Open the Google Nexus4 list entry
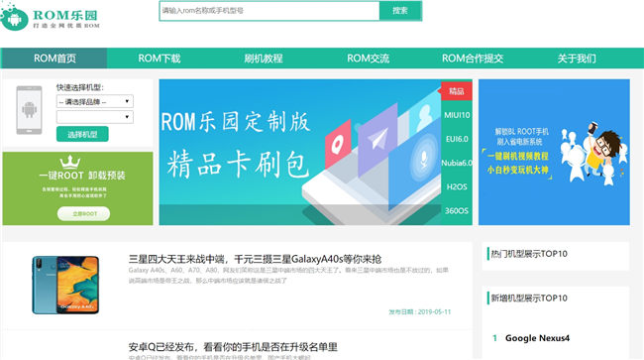The width and height of the screenshot is (644, 360). (537, 338)
